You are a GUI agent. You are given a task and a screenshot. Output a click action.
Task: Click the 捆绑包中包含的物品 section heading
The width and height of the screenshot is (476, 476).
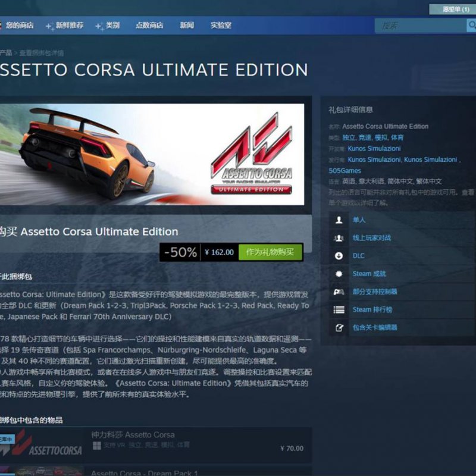[x=32, y=420]
